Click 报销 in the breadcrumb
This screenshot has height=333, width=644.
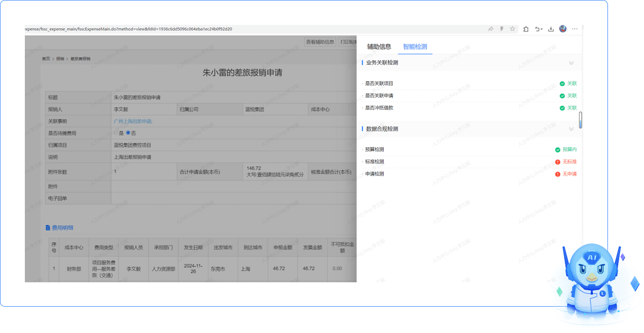coord(60,59)
